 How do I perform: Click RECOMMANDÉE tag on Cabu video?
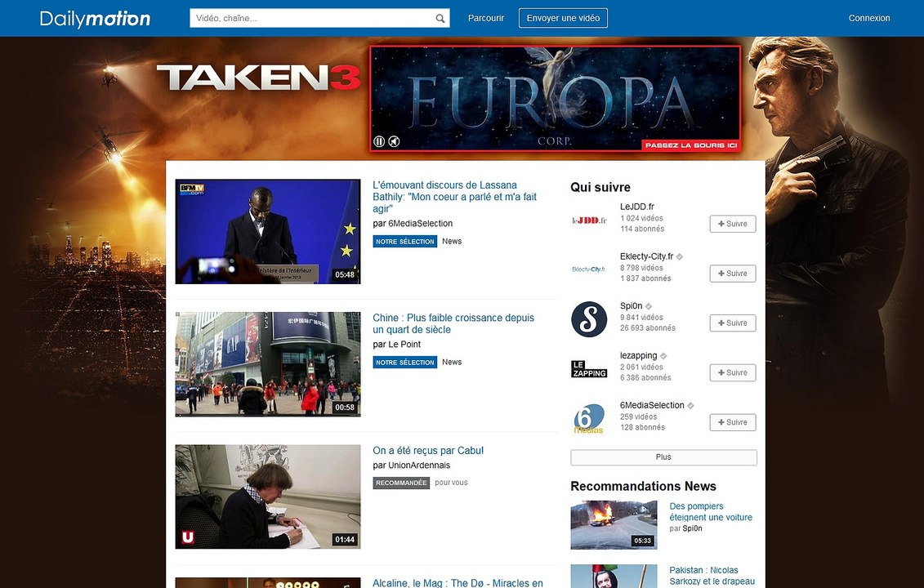tap(401, 483)
